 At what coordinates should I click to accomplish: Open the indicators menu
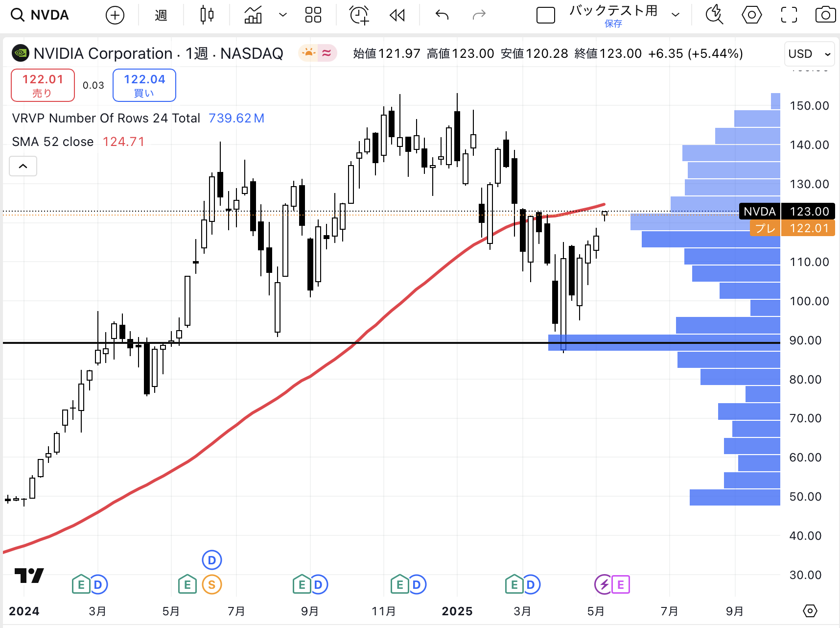coord(253,15)
